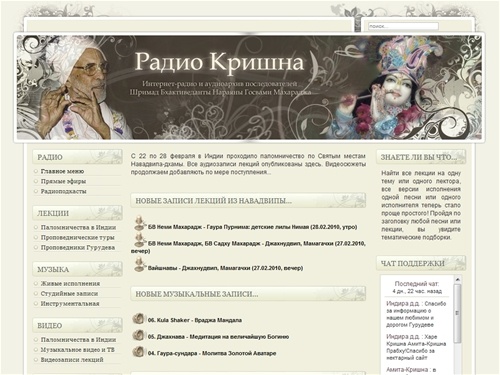Click the "ЗНАЕТЕ ЛИ ВЫ ЧТО..." heading

pos(421,157)
